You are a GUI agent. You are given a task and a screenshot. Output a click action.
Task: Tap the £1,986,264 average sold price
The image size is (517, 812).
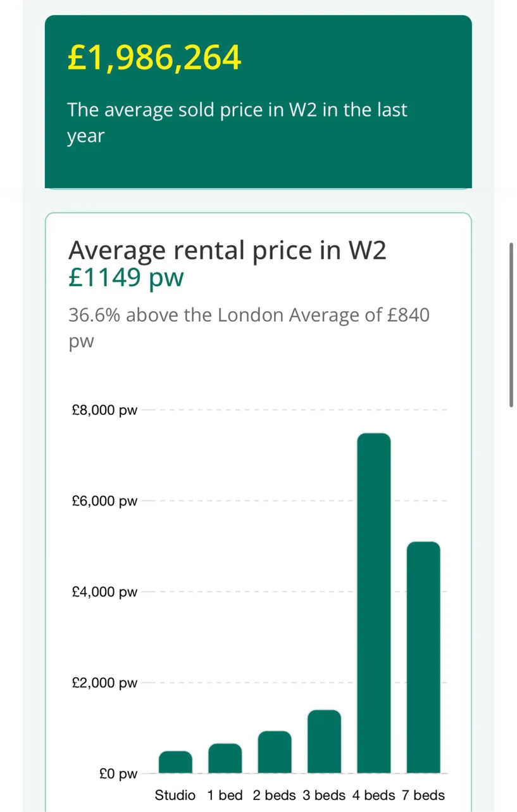tap(154, 58)
